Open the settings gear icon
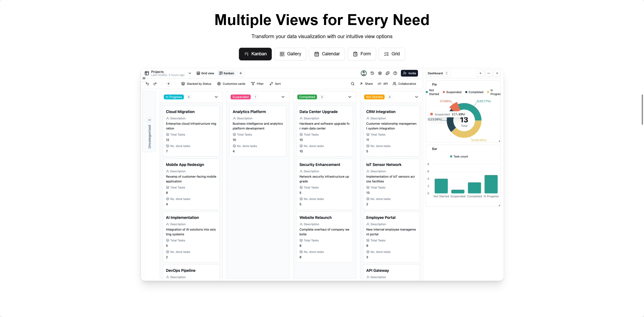Image resolution: width=644 pixels, height=317 pixels. tap(380, 73)
